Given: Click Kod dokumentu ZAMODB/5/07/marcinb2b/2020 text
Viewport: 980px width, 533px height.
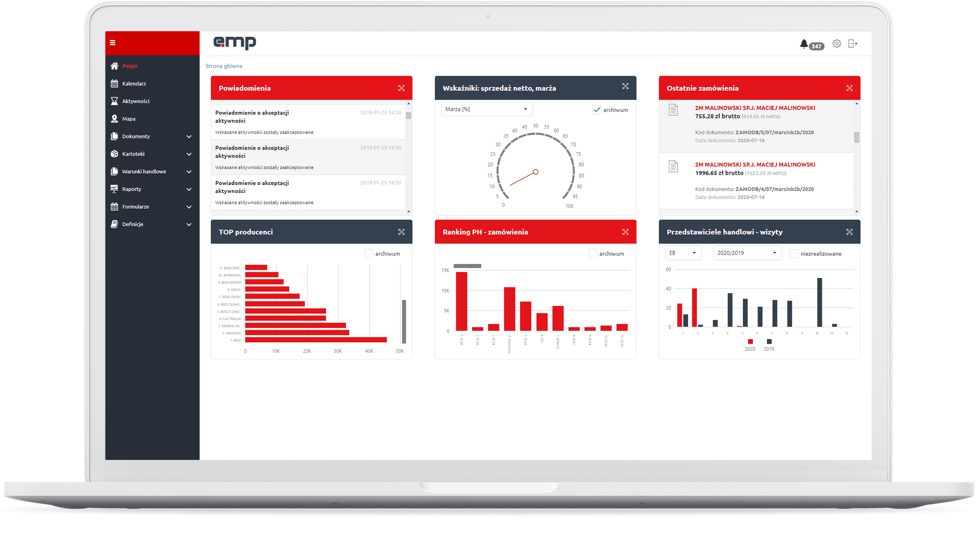Looking at the screenshot, I should point(754,132).
